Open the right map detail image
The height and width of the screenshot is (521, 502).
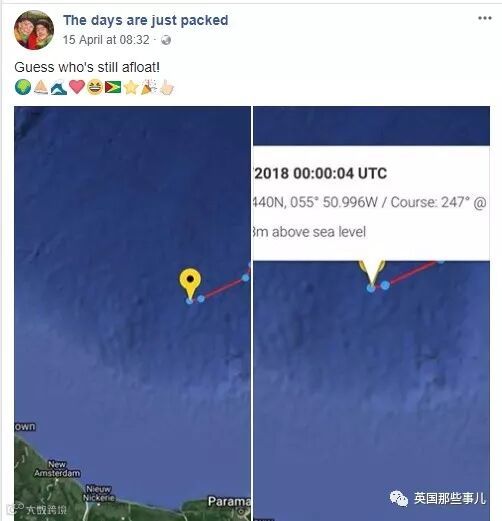point(371,313)
